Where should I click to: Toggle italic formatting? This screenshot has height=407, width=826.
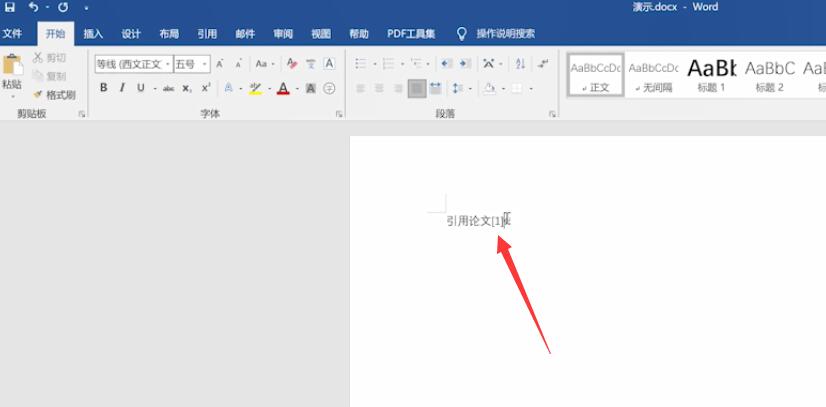pos(122,88)
